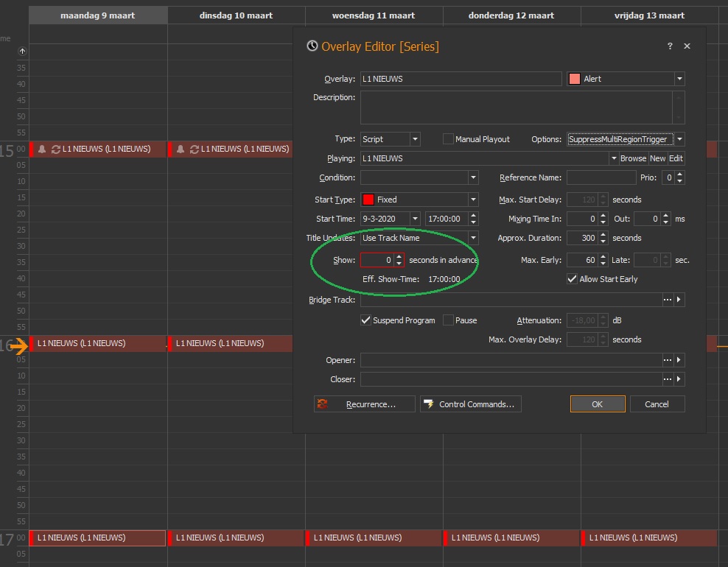The image size is (728, 567).
Task: Click the up-arrow icon above the time ruler
Action: click(22, 51)
